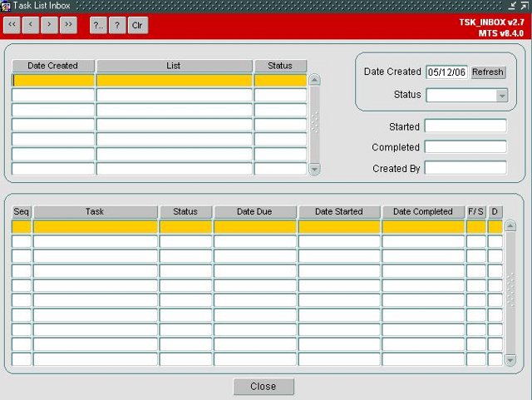532x400 pixels.
Task: Click the Created By field
Action: pyautogui.click(x=465, y=168)
